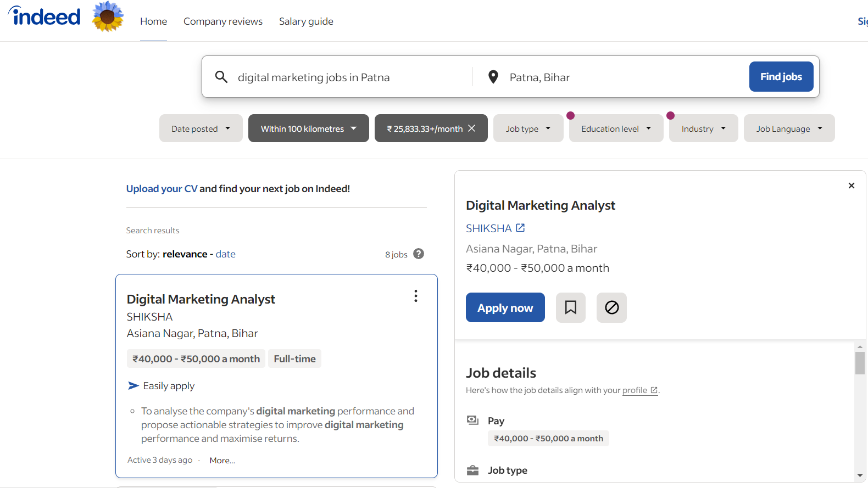
Task: Expand the Job type filter
Action: point(528,128)
